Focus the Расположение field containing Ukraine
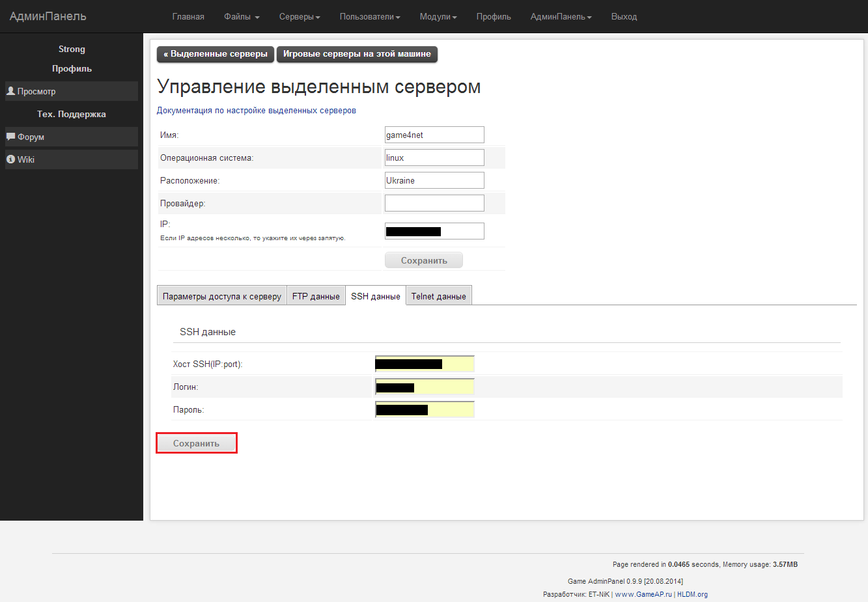The width and height of the screenshot is (868, 602). [x=434, y=180]
